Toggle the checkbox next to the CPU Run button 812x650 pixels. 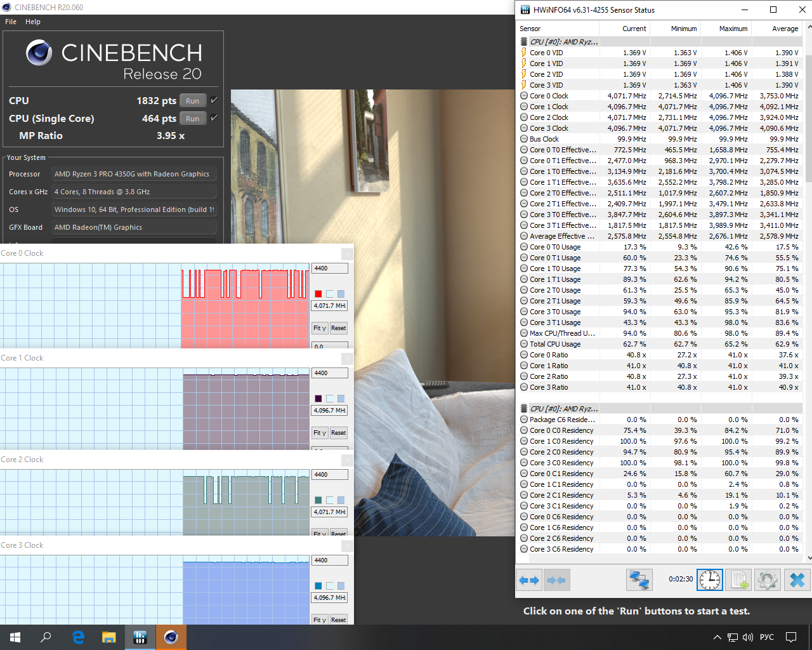click(214, 100)
